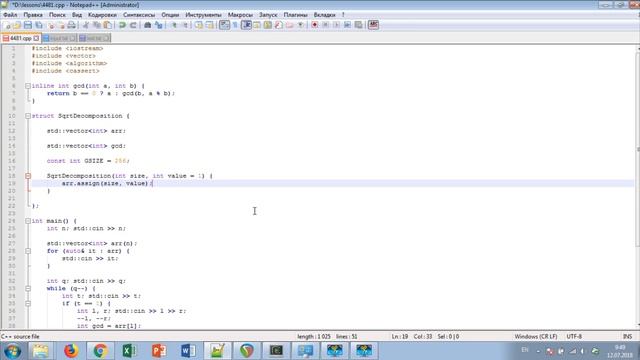
Task: Click the Open file toolbar icon
Action: click(17, 25)
